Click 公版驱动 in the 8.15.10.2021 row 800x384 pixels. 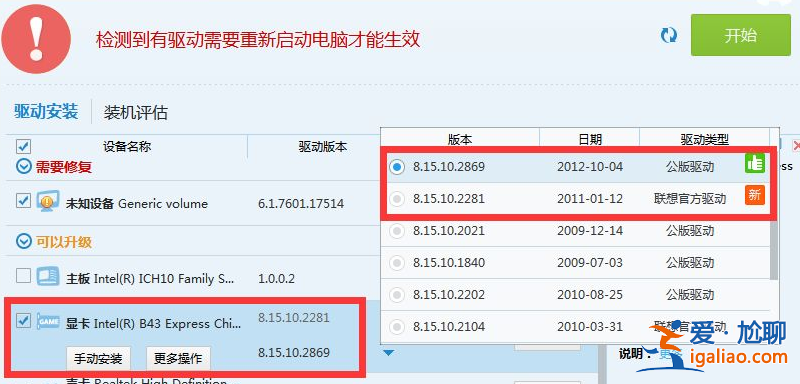690,231
